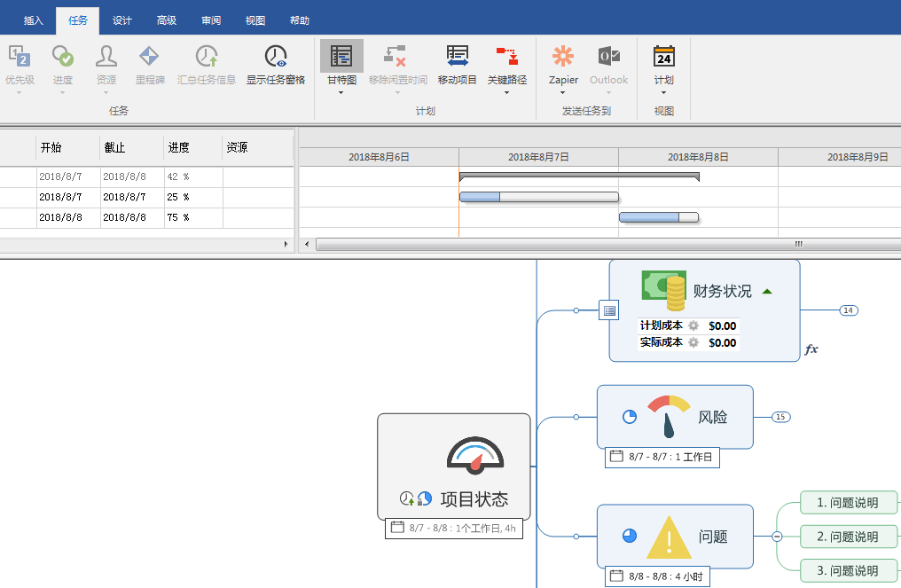Click the 75% progress bar in Gantt

(x=659, y=217)
